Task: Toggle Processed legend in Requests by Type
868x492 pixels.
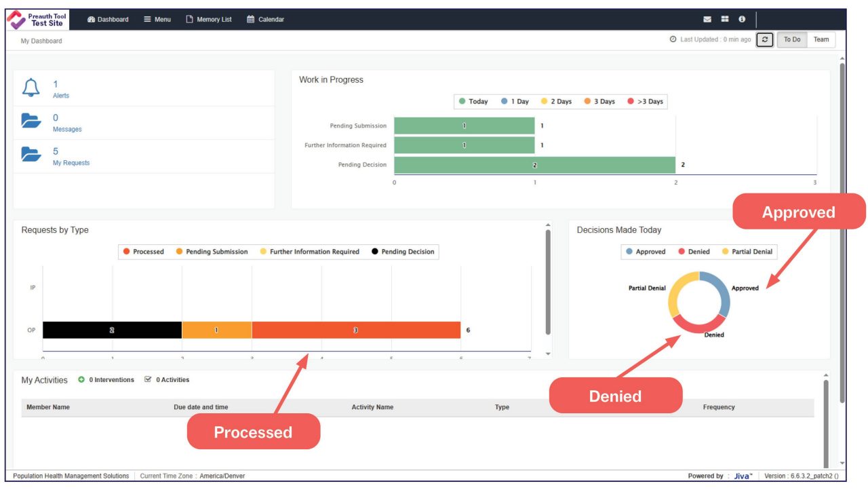Action: point(144,252)
